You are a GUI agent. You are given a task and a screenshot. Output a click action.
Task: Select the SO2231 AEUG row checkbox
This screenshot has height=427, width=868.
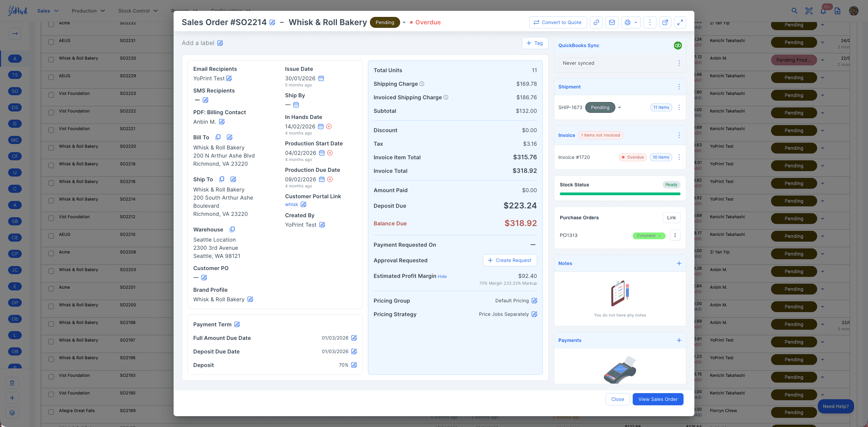point(51,42)
